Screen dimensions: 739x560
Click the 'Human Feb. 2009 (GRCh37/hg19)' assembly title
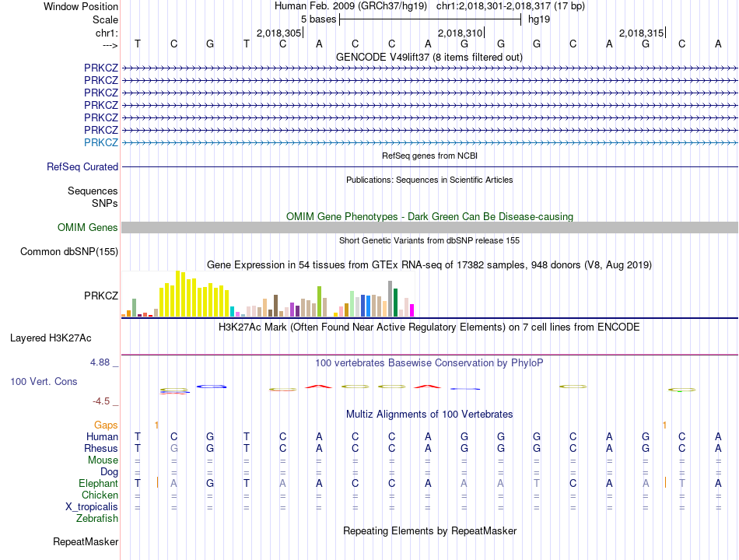coord(351,6)
